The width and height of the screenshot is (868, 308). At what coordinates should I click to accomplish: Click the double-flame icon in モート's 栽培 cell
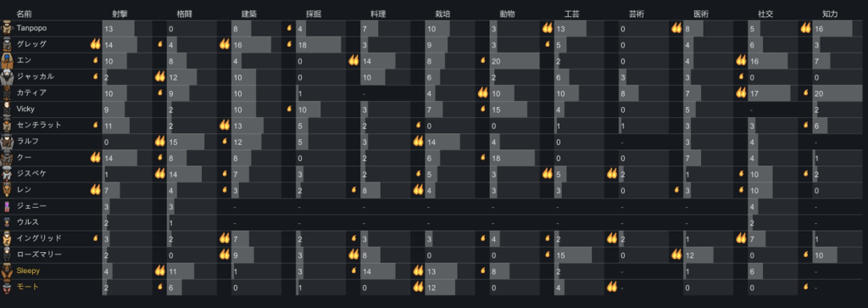[418, 287]
